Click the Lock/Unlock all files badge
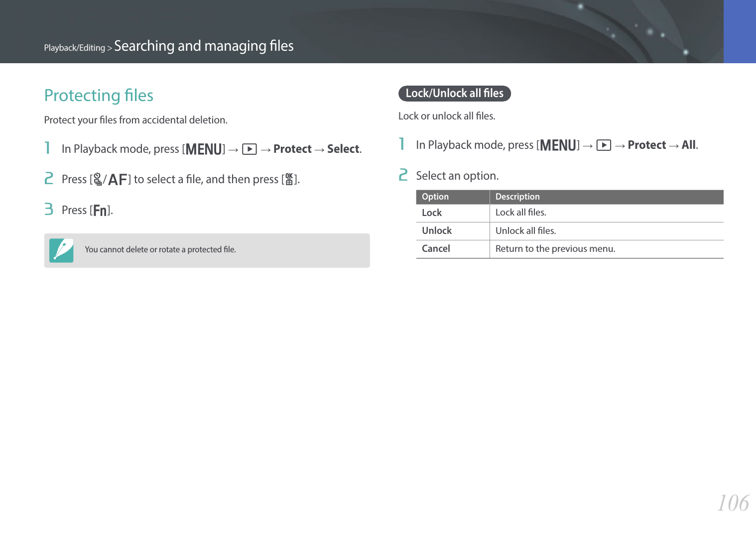756x535 pixels. coord(454,94)
